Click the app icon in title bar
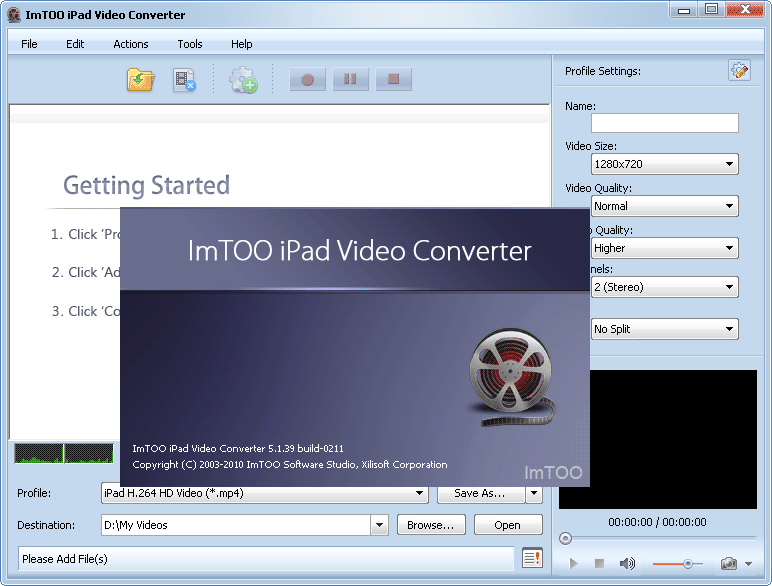 (14, 15)
